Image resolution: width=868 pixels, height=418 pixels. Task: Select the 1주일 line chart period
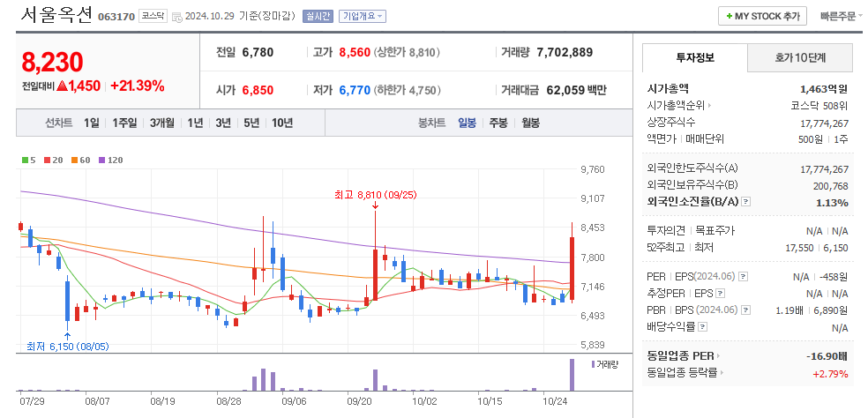coord(124,123)
